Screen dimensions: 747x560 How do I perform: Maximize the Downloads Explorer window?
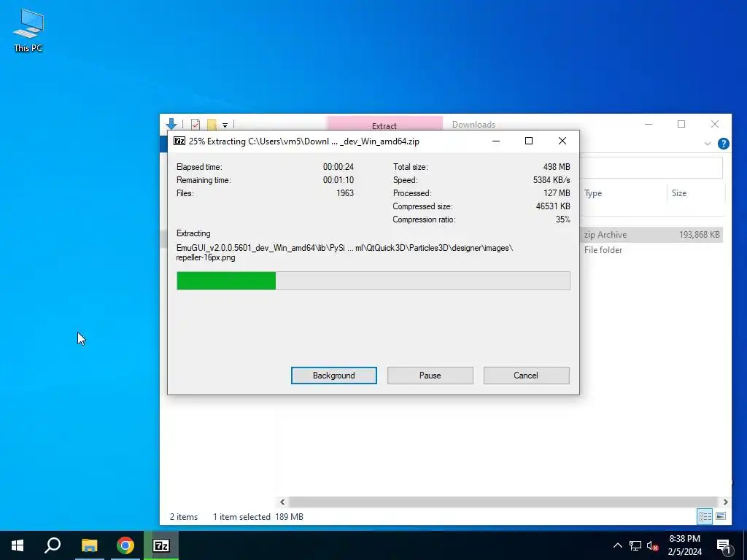[681, 124]
